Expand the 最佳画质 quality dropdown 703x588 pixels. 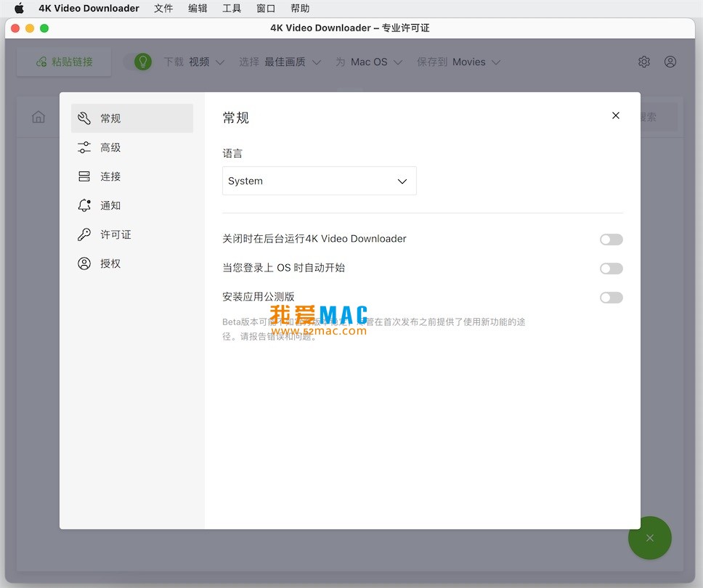point(292,62)
